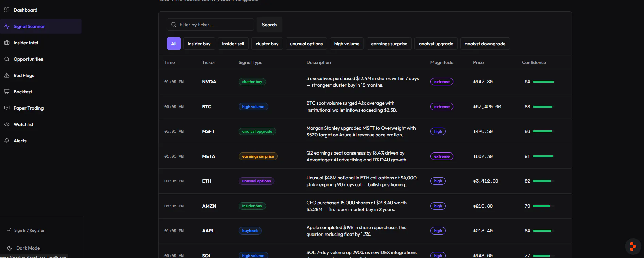Viewport: 644px width, 258px height.
Task: Click the Opportunities magnifier icon
Action: pos(7,59)
